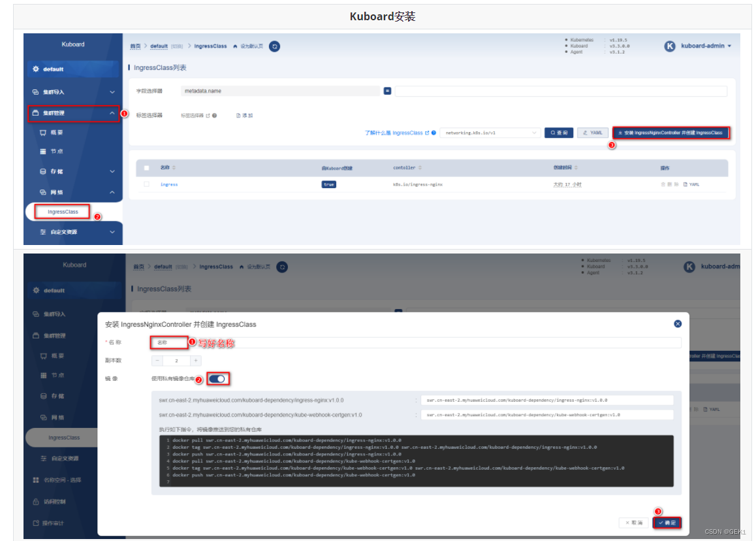Open the 了解什么是 IngressClass link
The height and width of the screenshot is (541, 756).
pos(397,133)
